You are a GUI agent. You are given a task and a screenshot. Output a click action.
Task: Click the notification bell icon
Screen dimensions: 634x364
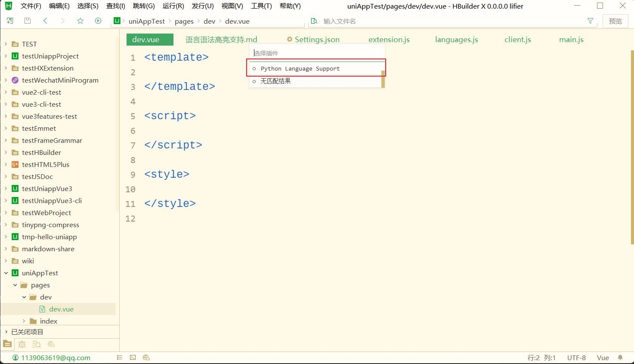(x=620, y=358)
